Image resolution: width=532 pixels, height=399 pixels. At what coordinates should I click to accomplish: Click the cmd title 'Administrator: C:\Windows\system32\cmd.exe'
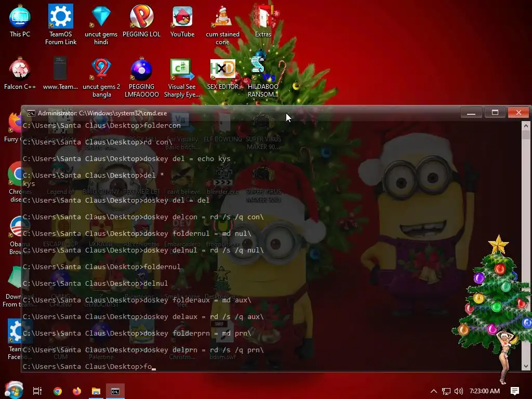pos(102,113)
